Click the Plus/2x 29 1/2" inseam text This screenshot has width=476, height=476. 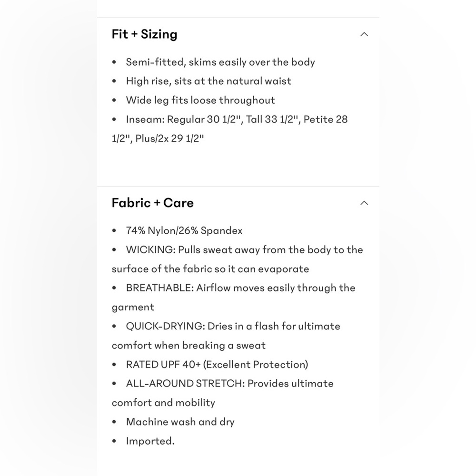[170, 139]
